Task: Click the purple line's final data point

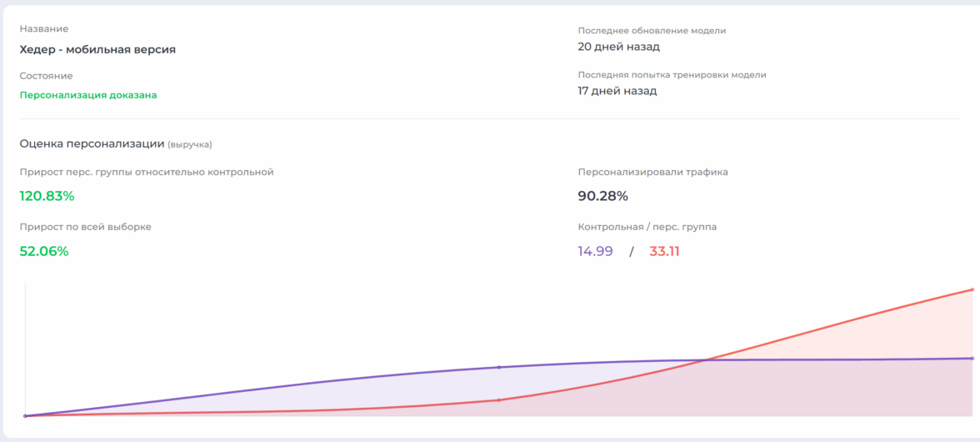Action: tap(972, 358)
